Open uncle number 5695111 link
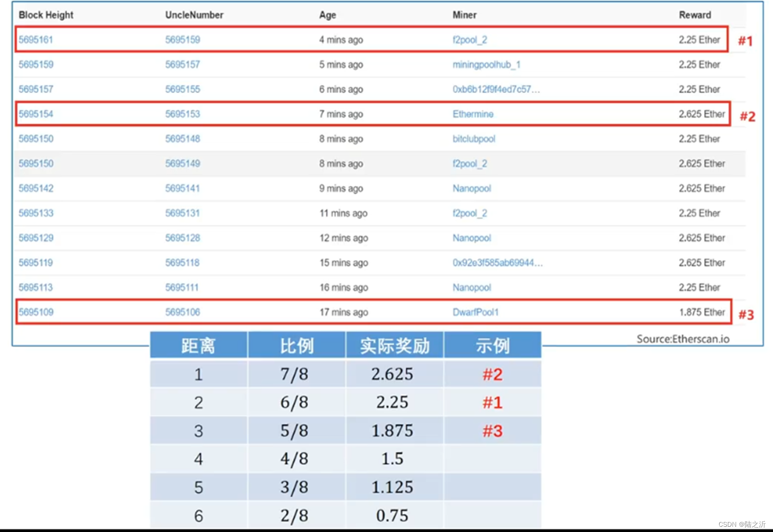The width and height of the screenshot is (773, 532). [182, 287]
